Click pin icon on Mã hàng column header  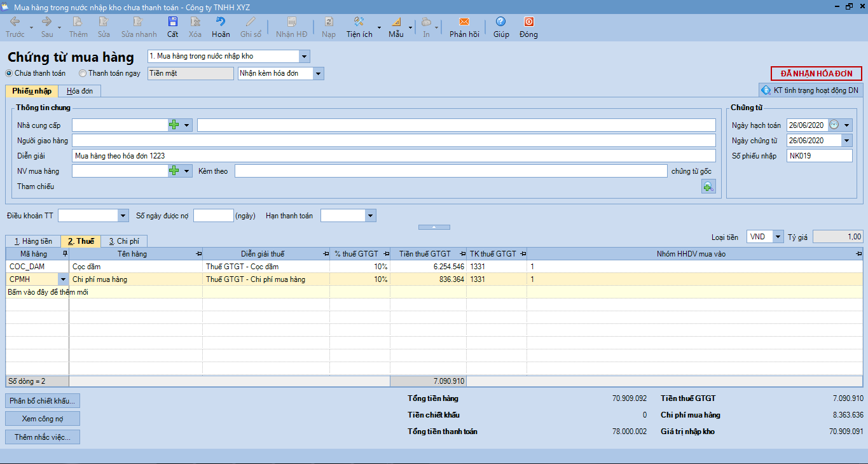[x=65, y=254]
